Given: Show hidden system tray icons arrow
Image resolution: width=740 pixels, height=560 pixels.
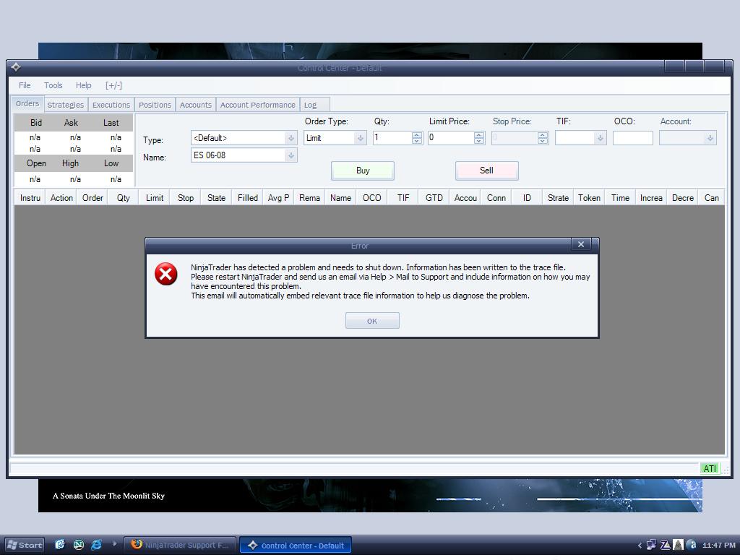Looking at the screenshot, I should tap(640, 546).
